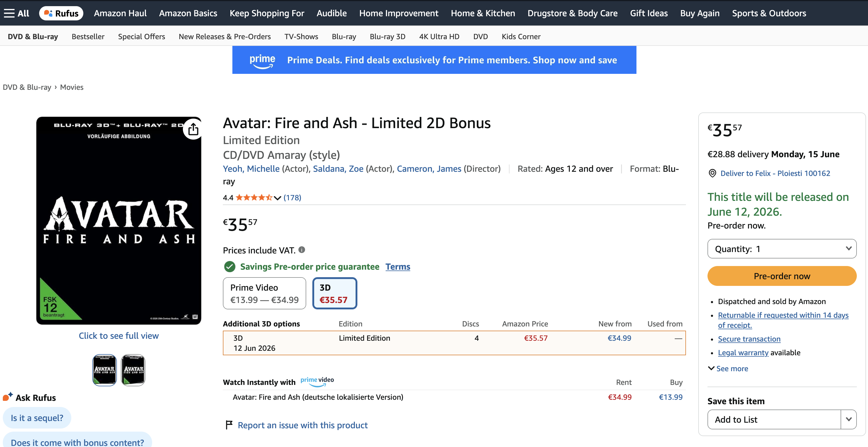Click New from €34.99 price link
The image size is (868, 447).
pos(619,338)
